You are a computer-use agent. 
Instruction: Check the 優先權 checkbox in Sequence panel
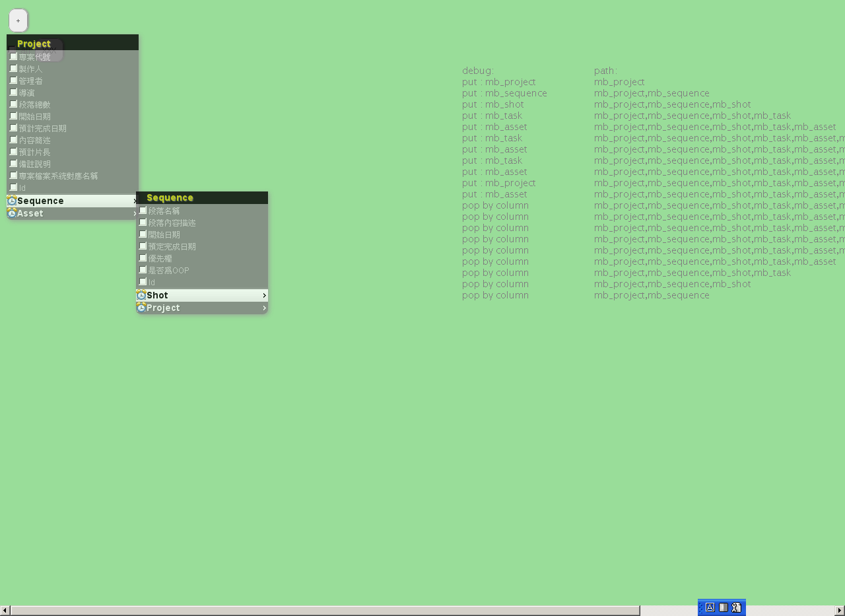tap(143, 258)
